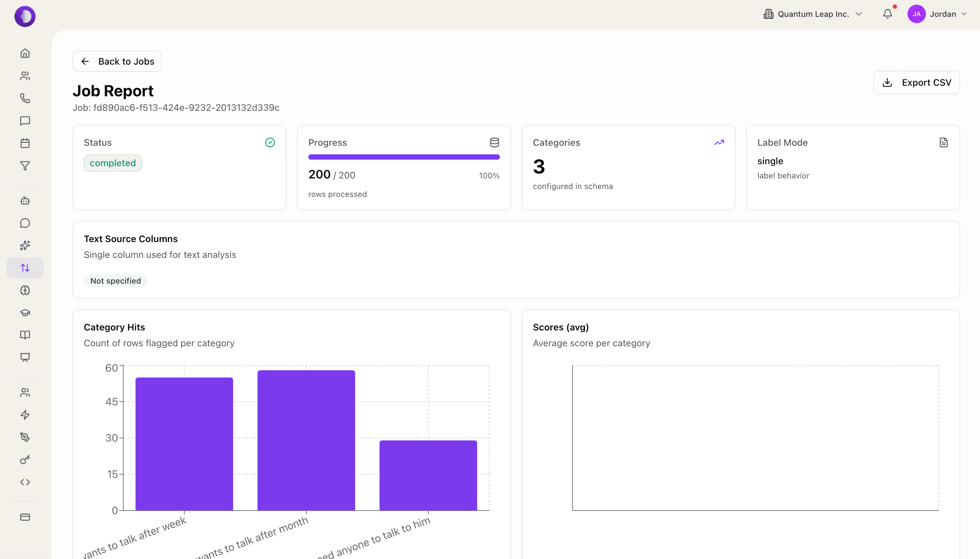The width and height of the screenshot is (980, 559).
Task: Export the report as CSV
Action: (x=916, y=82)
